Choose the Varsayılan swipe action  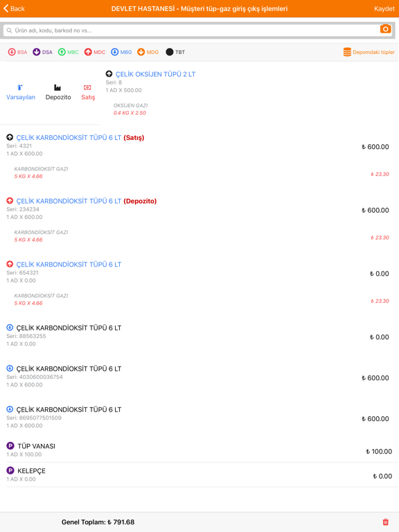point(20,93)
